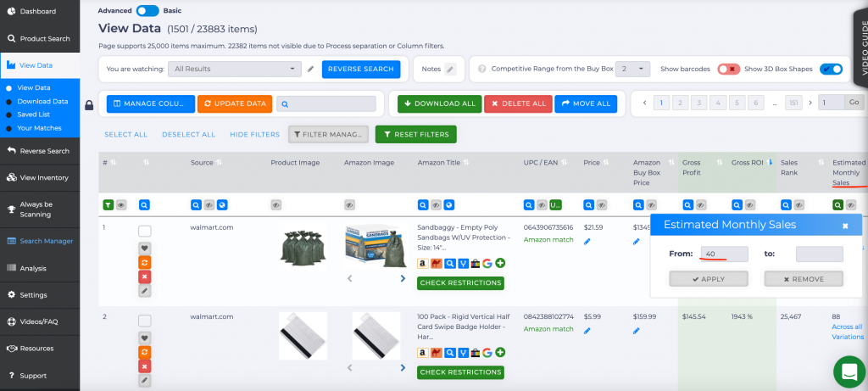
Task: Click the lock icon left of Manage Columns
Action: 89,105
